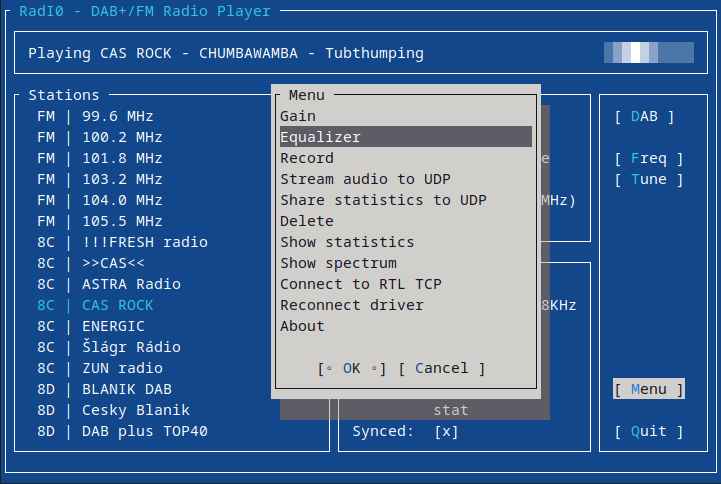The height and width of the screenshot is (484, 721).
Task: Click the Tune button
Action: click(649, 180)
